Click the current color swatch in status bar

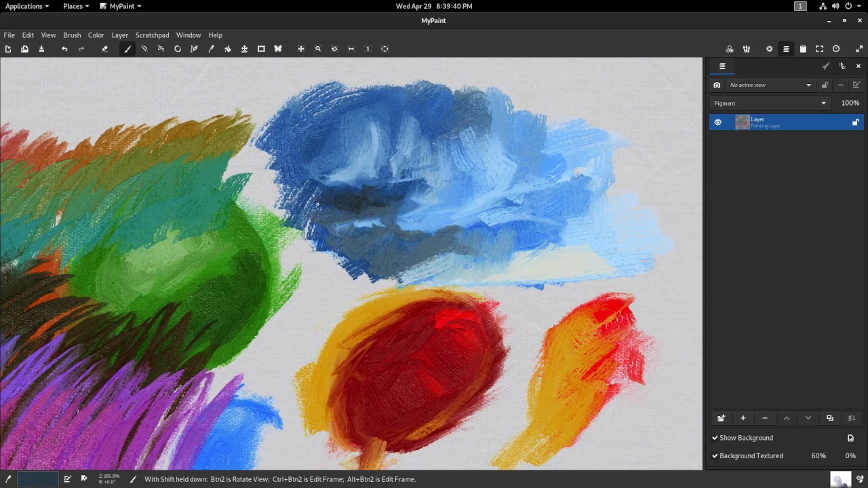click(x=37, y=479)
